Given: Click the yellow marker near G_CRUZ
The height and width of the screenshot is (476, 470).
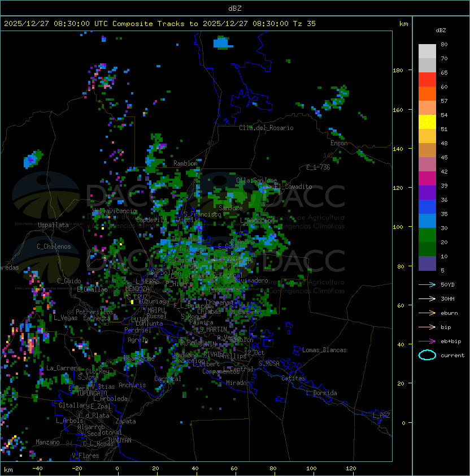Looking at the screenshot, I should 132,302.
